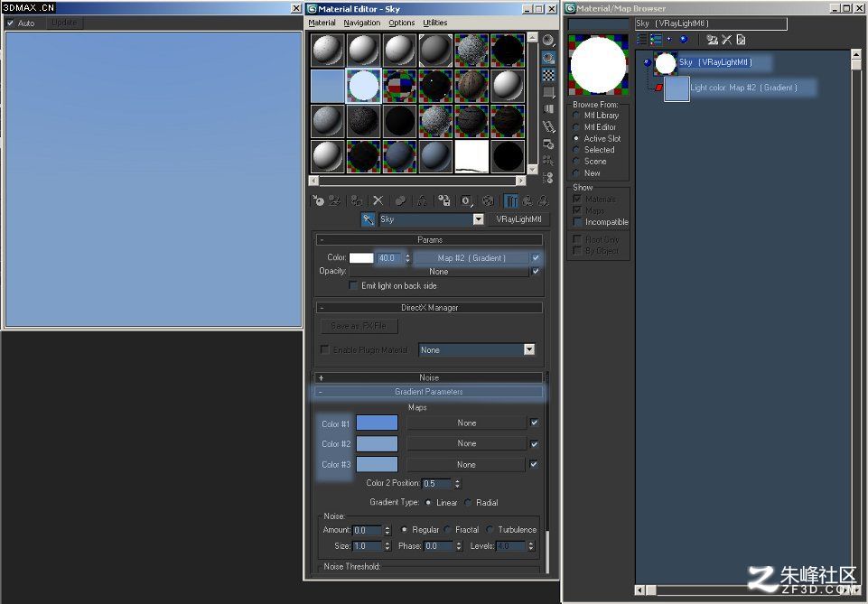Click Assign Material to Selection icon
This screenshot has width=868, height=604.
[x=357, y=200]
